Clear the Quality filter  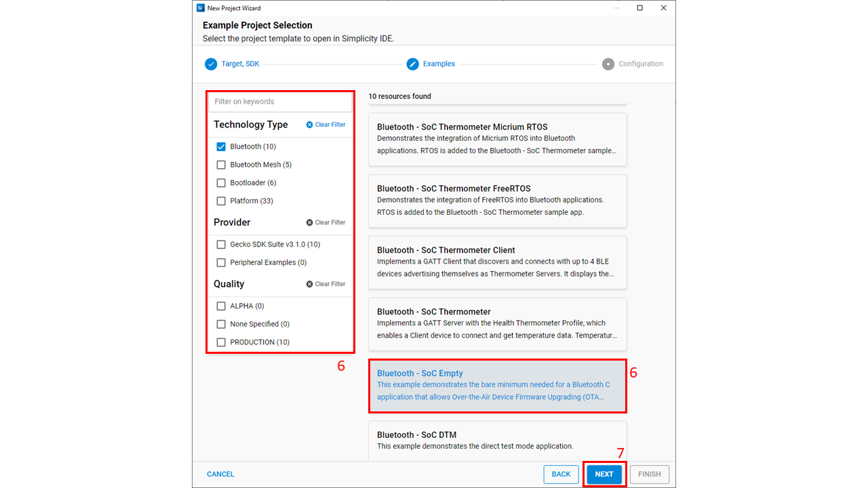(325, 284)
